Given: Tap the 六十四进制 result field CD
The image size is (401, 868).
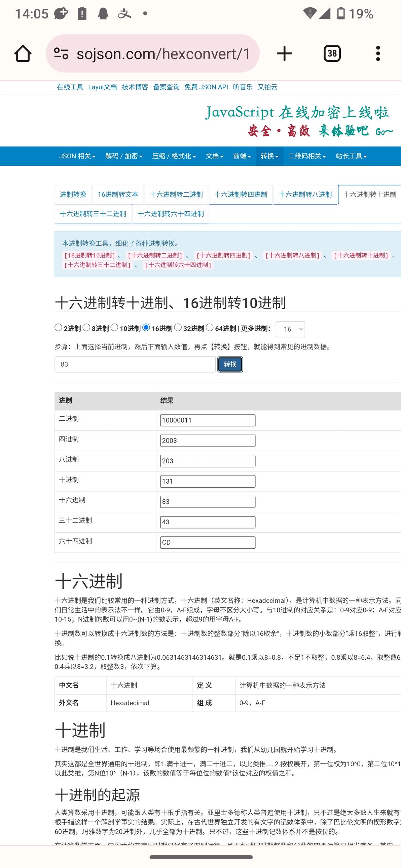Looking at the screenshot, I should pos(208,542).
